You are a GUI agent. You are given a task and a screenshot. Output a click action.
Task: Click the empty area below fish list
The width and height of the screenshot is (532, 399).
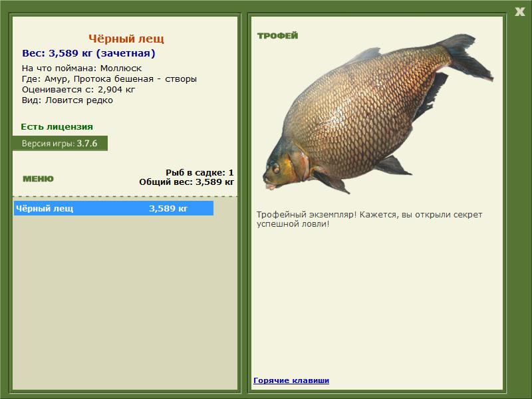click(x=125, y=299)
